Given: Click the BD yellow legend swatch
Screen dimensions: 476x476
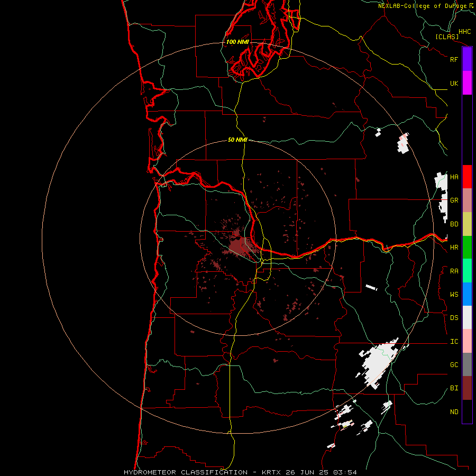Looking at the screenshot, I should tap(467, 224).
